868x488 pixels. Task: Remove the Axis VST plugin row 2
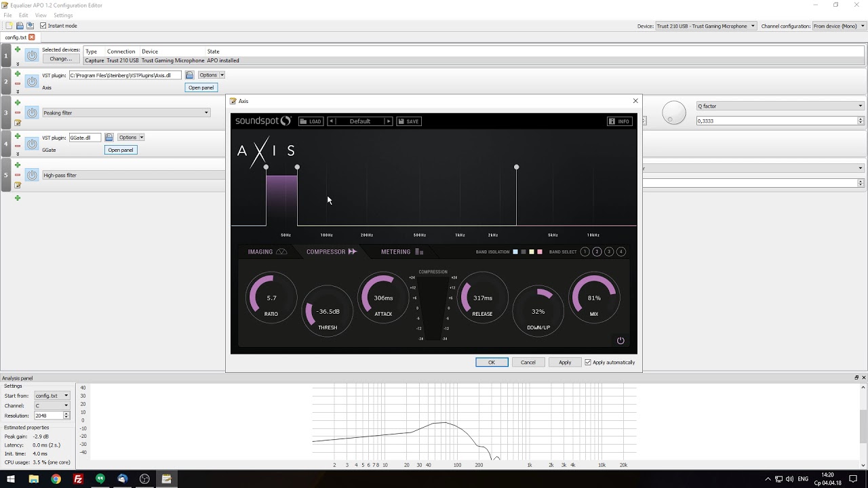(18, 83)
